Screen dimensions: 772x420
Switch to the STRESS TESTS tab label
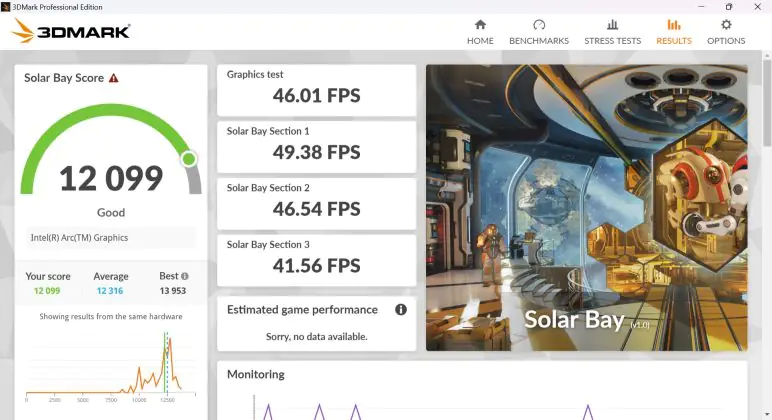612,41
